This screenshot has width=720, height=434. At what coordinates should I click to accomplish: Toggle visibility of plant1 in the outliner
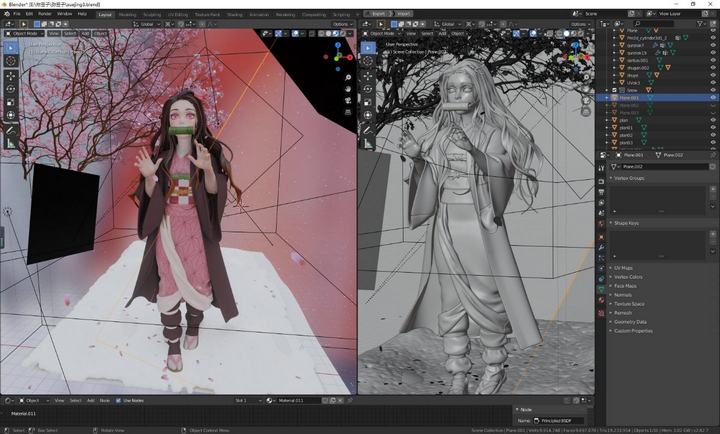[713, 128]
